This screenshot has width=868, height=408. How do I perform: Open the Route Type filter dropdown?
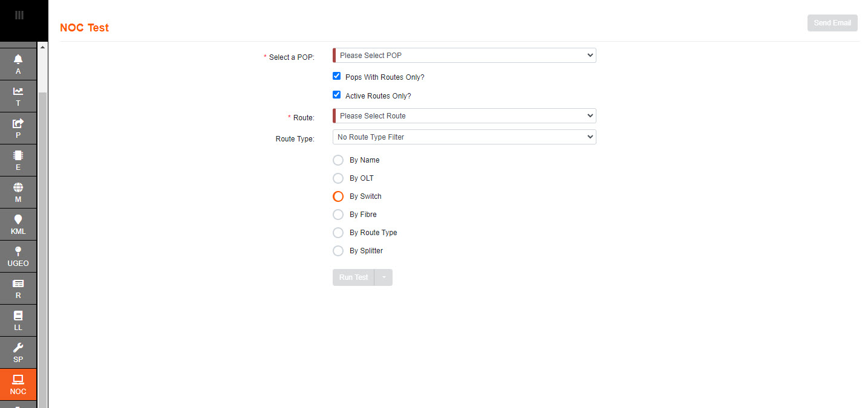point(464,137)
